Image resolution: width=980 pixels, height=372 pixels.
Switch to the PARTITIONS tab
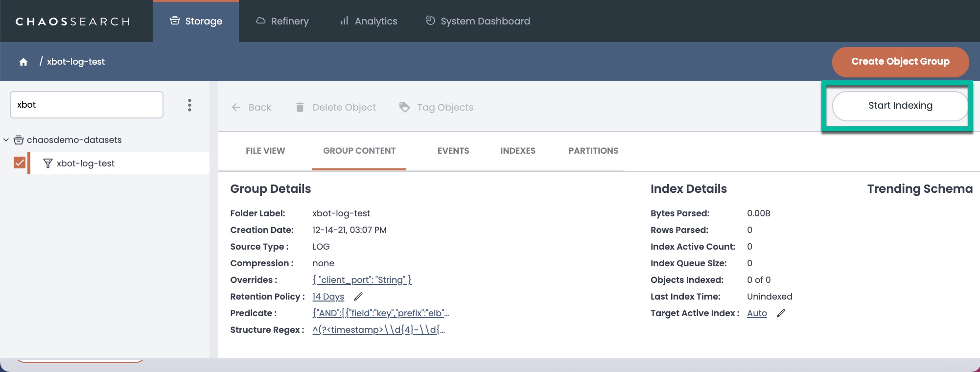(x=593, y=151)
